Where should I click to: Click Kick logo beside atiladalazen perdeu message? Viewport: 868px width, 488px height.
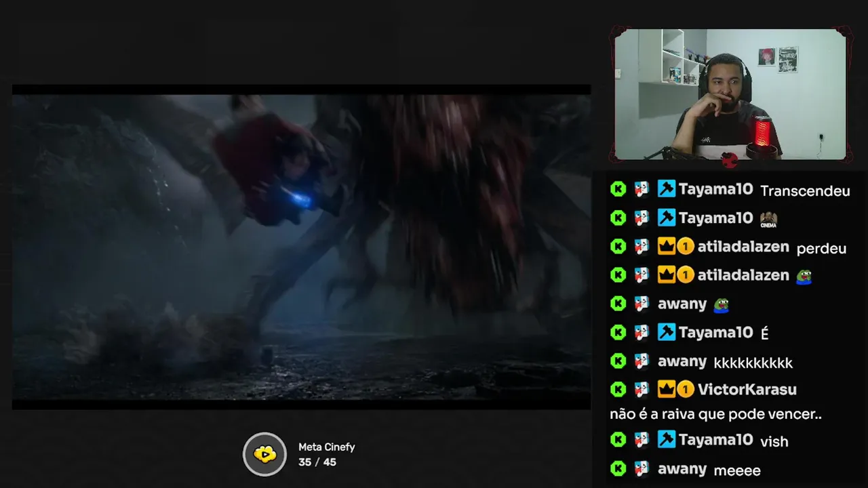pyautogui.click(x=618, y=246)
